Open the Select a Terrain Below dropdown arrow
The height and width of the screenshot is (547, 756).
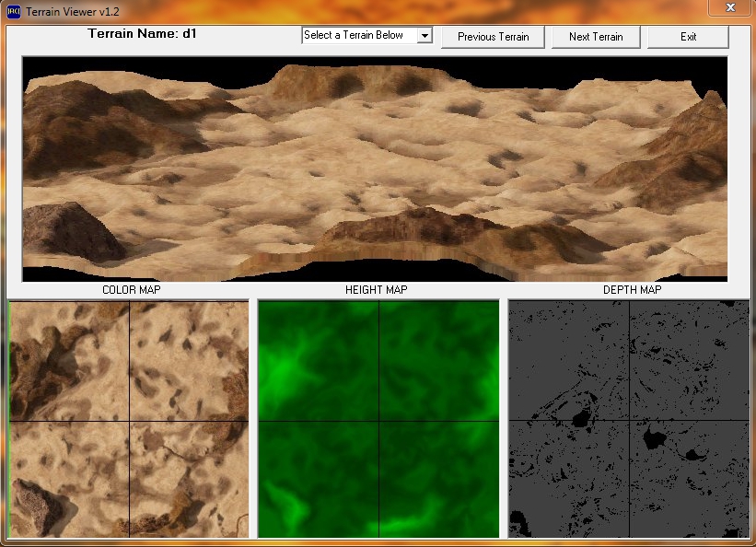425,35
